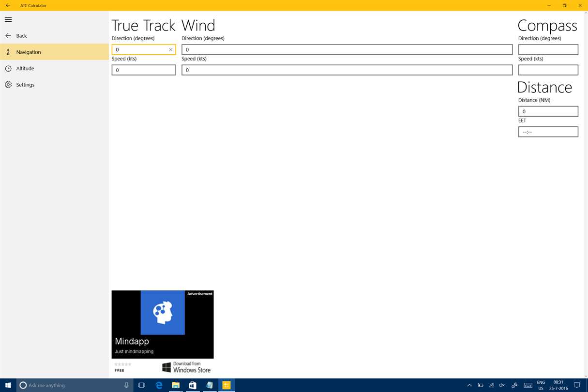This screenshot has width=588, height=392.
Task: Click the ENG US language indicator
Action: click(541, 385)
